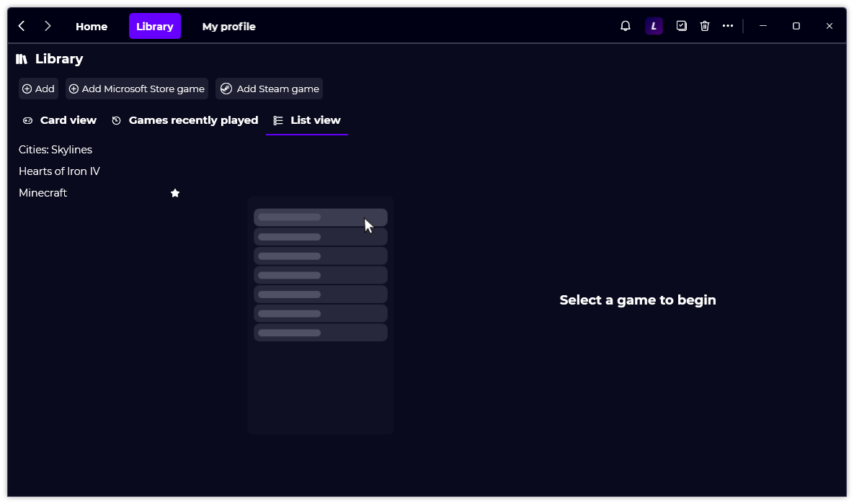Screen dimensions: 854x504
Task: Click the trash can icon
Action: coord(705,26)
